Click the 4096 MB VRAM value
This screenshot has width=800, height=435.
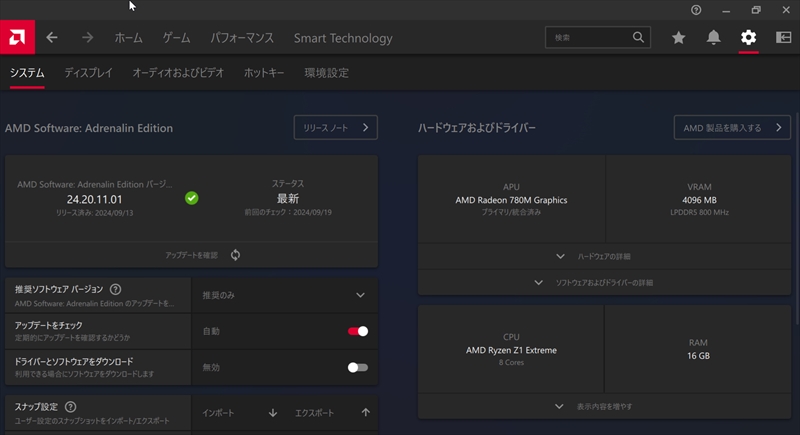tap(699, 200)
